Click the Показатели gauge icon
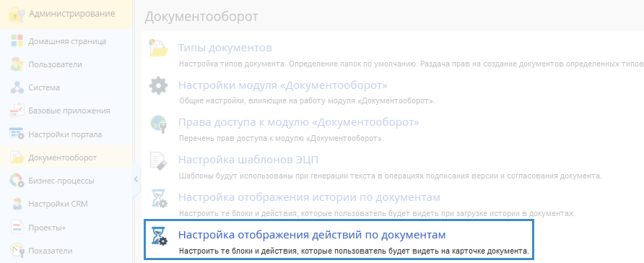Screen dimensions: 644x263 (x=17, y=251)
